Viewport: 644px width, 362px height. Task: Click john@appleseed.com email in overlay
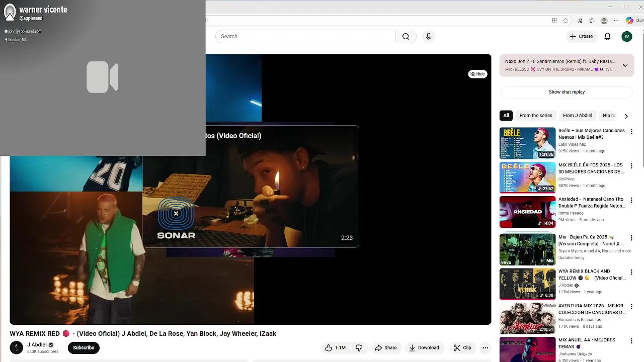[25, 31]
